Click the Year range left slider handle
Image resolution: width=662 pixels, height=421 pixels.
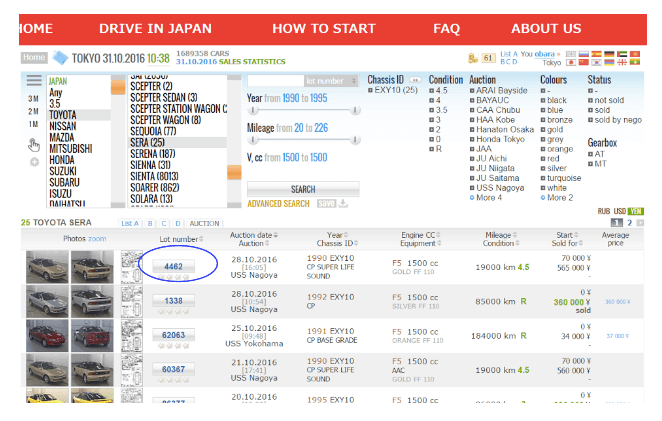click(252, 110)
